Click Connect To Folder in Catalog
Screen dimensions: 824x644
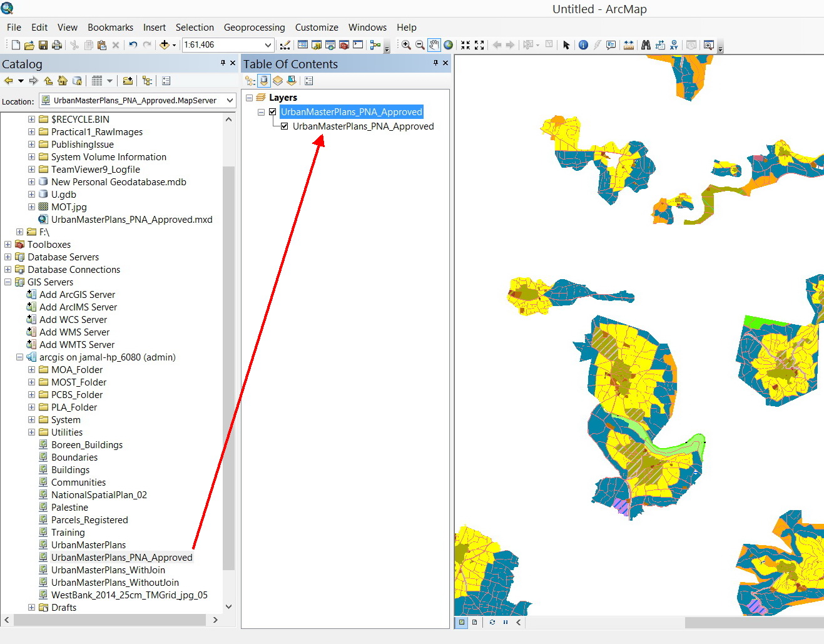[x=128, y=81]
